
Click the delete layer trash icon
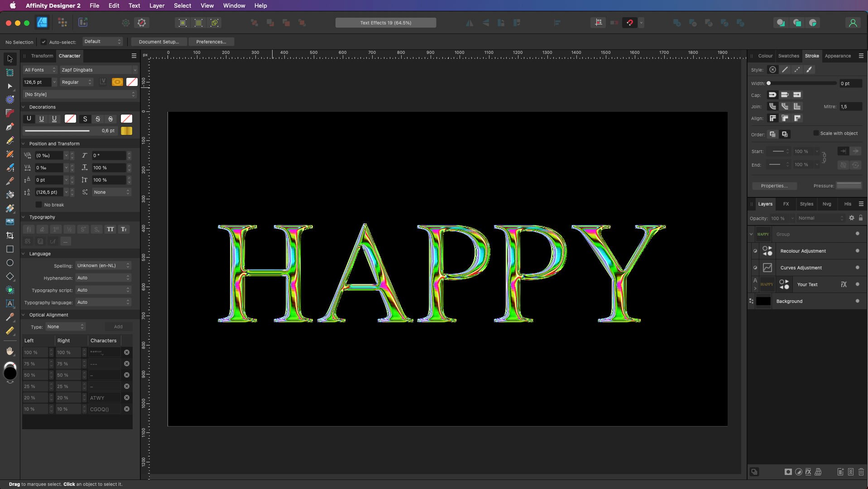(861, 472)
